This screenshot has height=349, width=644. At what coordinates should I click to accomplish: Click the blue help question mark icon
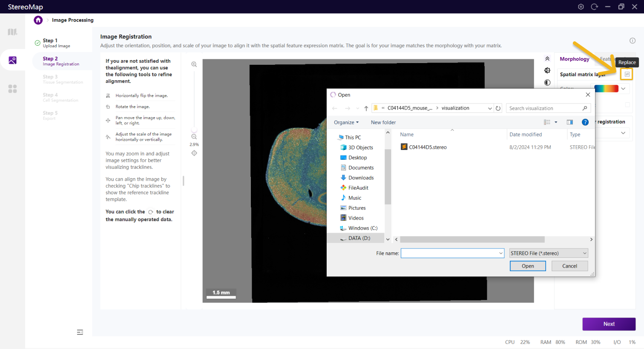click(585, 122)
